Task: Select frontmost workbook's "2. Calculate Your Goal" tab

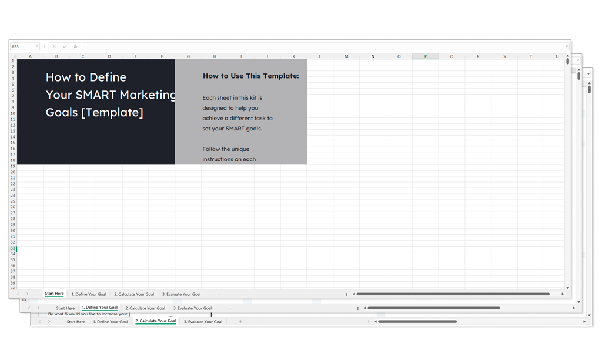Action: pyautogui.click(x=134, y=294)
